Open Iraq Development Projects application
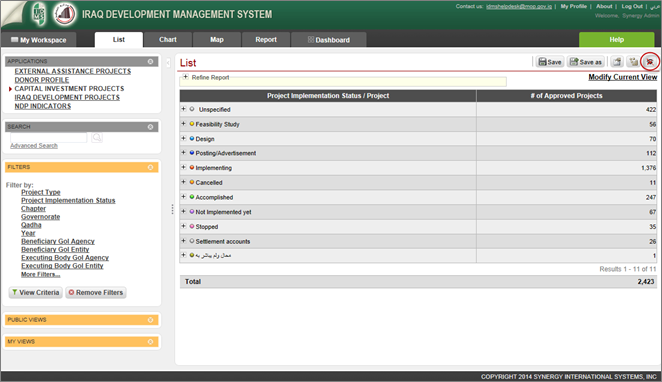This screenshot has width=662, height=382. pos(67,98)
